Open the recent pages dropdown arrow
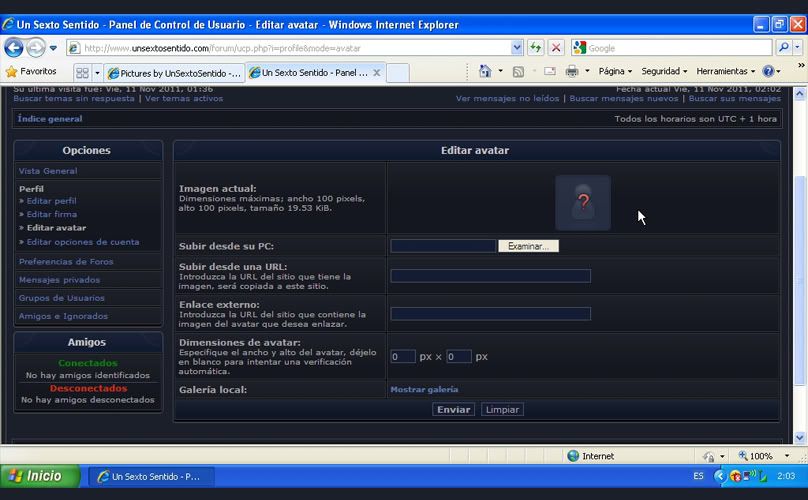This screenshot has height=500, width=808. pyautogui.click(x=53, y=48)
